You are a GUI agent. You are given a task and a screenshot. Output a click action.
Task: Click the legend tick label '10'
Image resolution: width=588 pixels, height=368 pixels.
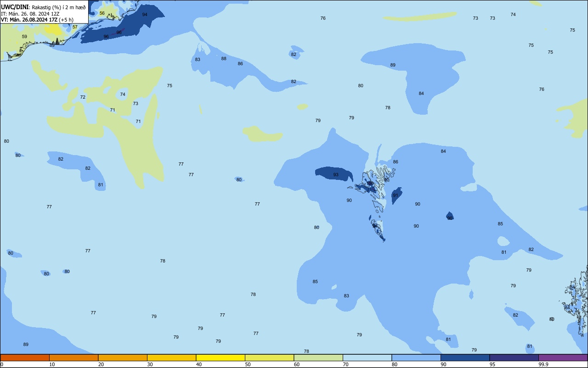[52, 364]
